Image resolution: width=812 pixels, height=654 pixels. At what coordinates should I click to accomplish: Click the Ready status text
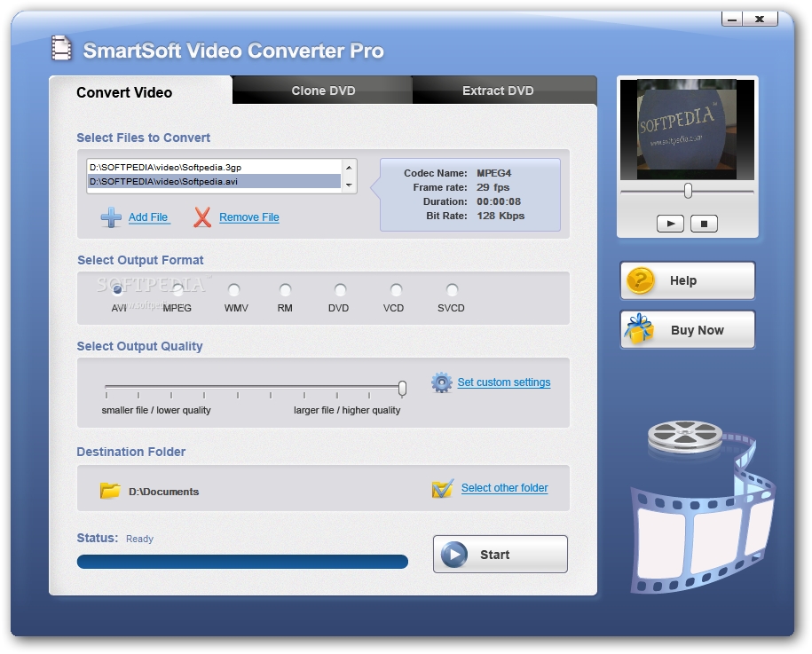(x=140, y=539)
